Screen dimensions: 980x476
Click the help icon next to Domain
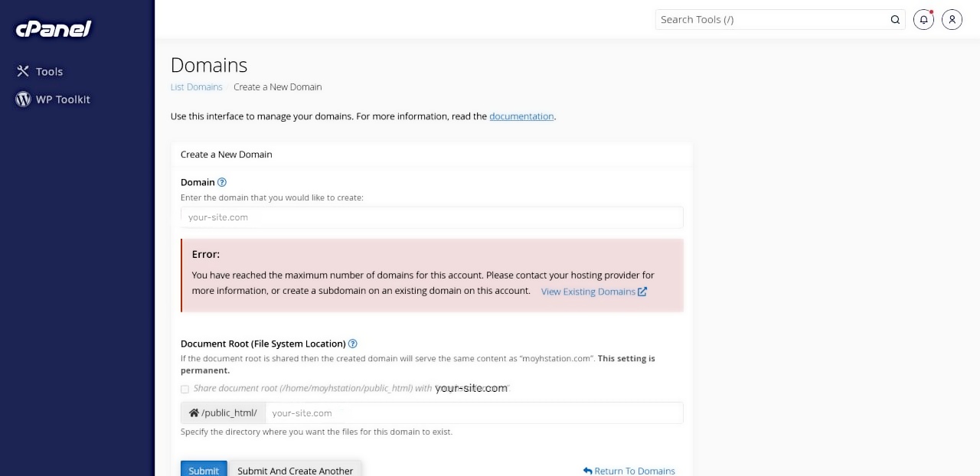pos(222,182)
